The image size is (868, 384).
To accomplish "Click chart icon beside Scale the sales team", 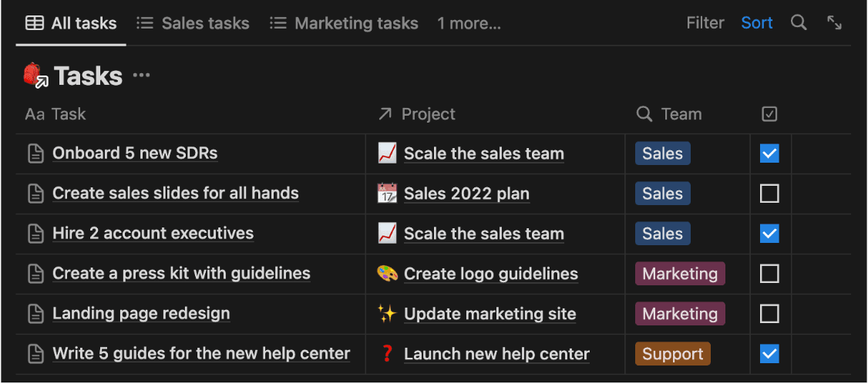I will 387,153.
